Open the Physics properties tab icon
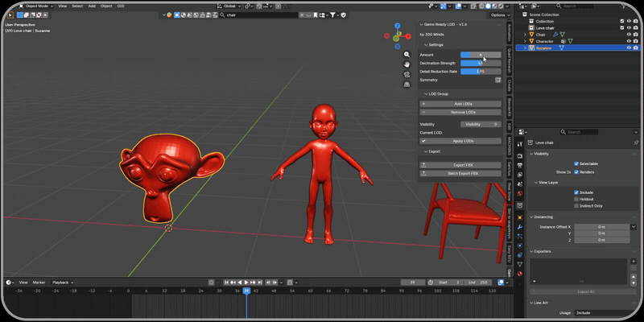 tap(520, 246)
